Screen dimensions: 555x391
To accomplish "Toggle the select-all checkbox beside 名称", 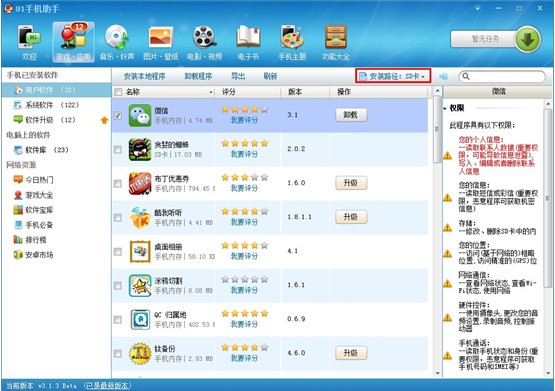I will pos(118,92).
